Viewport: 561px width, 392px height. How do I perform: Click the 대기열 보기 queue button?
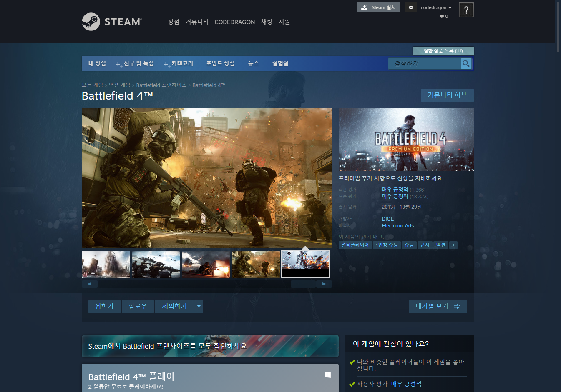438,306
